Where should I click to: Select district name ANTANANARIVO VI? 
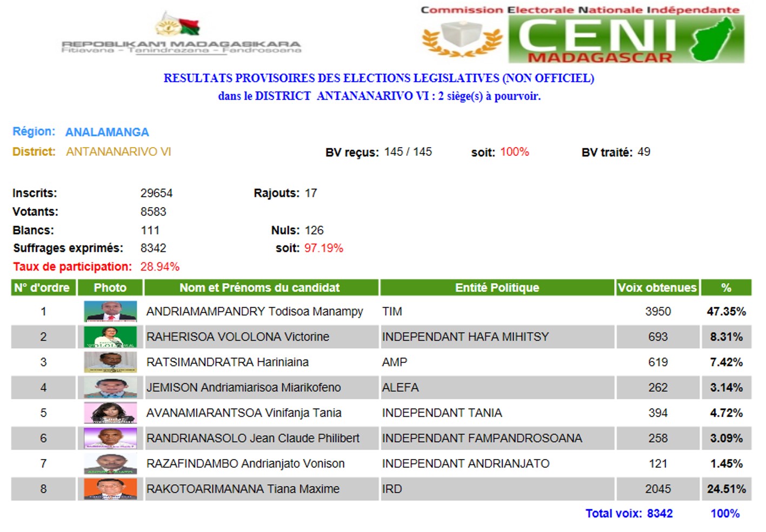[x=118, y=152]
